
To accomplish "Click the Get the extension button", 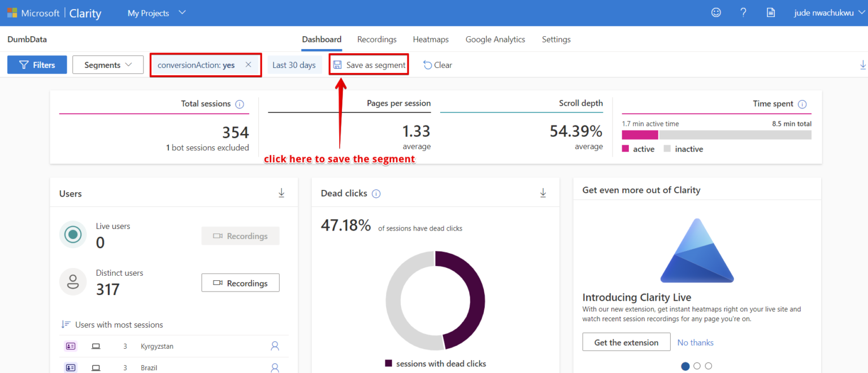I will [626, 342].
